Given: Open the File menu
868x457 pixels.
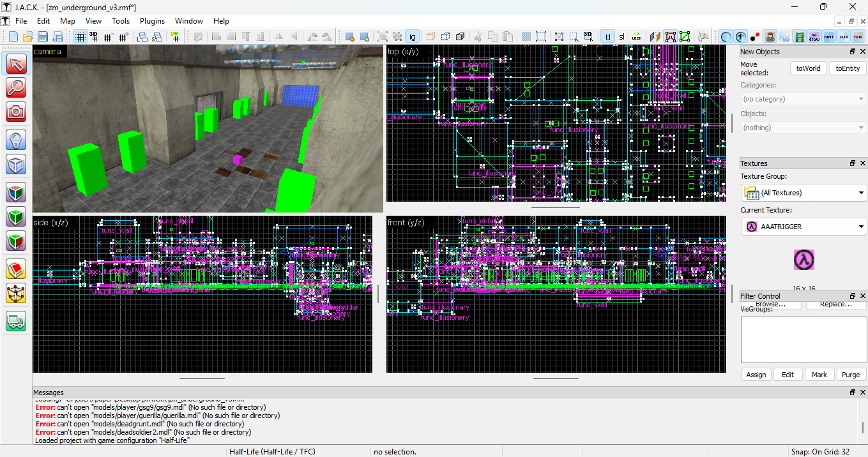Looking at the screenshot, I should pos(21,21).
